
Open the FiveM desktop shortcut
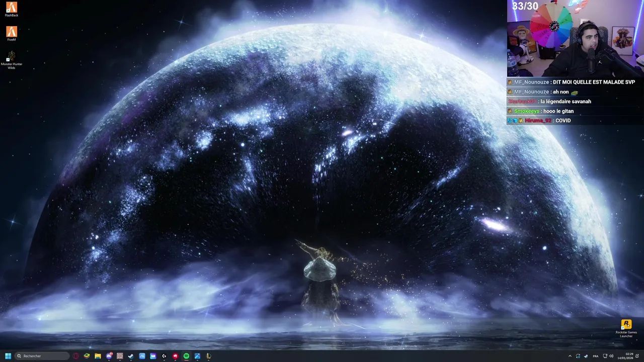coord(12,34)
